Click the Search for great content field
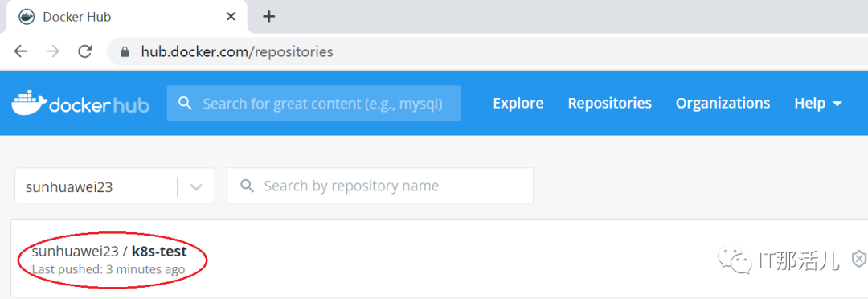 313,103
